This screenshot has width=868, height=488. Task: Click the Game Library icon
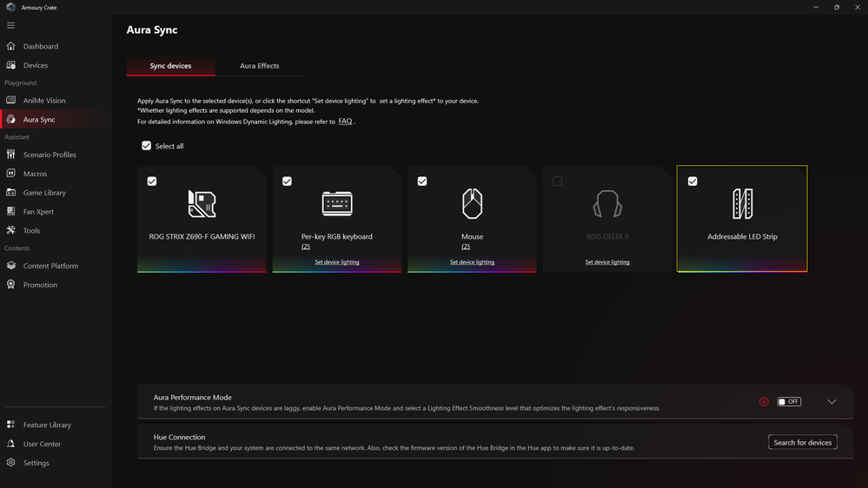[x=11, y=193]
